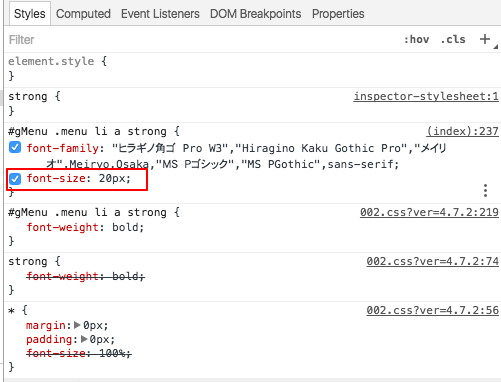
Task: Open the inspector-stylesheet:1 source link
Action: coord(426,96)
